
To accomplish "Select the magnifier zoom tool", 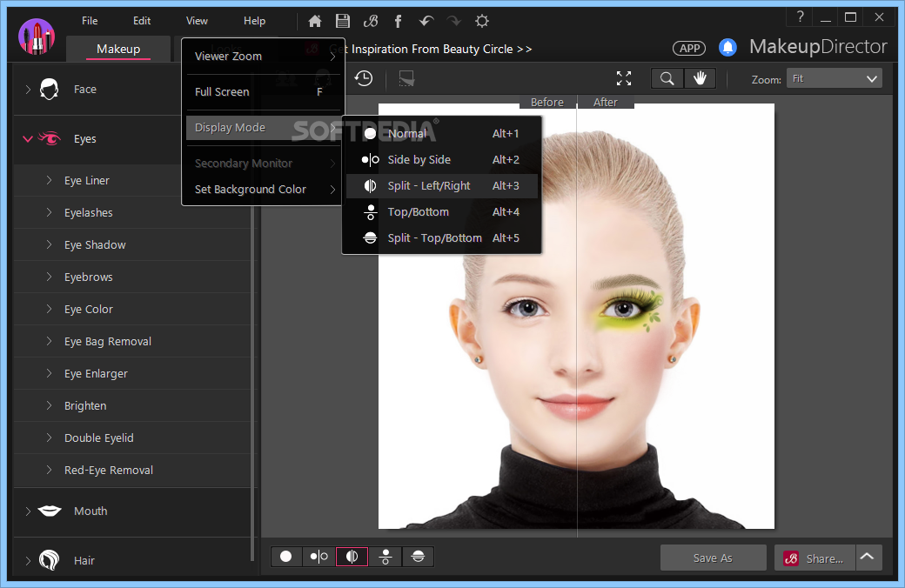I will pos(667,78).
